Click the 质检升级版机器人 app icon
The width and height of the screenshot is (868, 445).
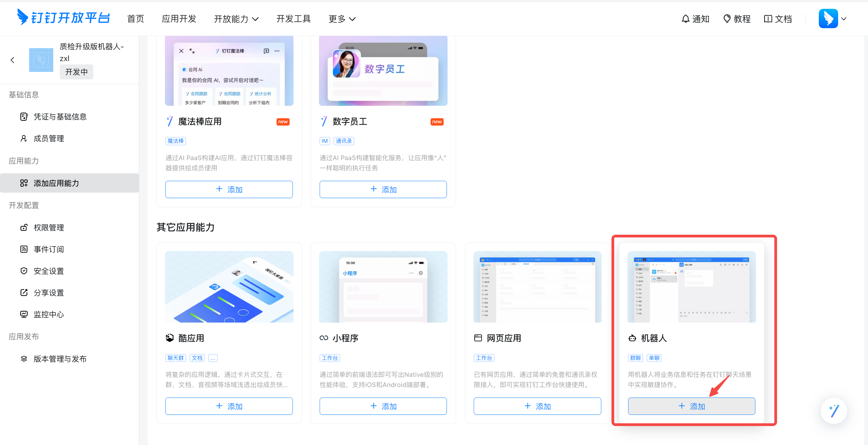41,60
